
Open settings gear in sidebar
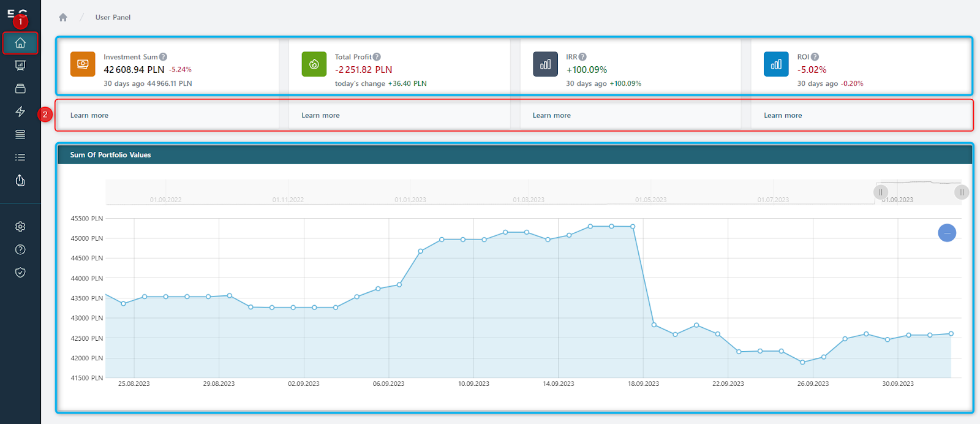pyautogui.click(x=20, y=227)
